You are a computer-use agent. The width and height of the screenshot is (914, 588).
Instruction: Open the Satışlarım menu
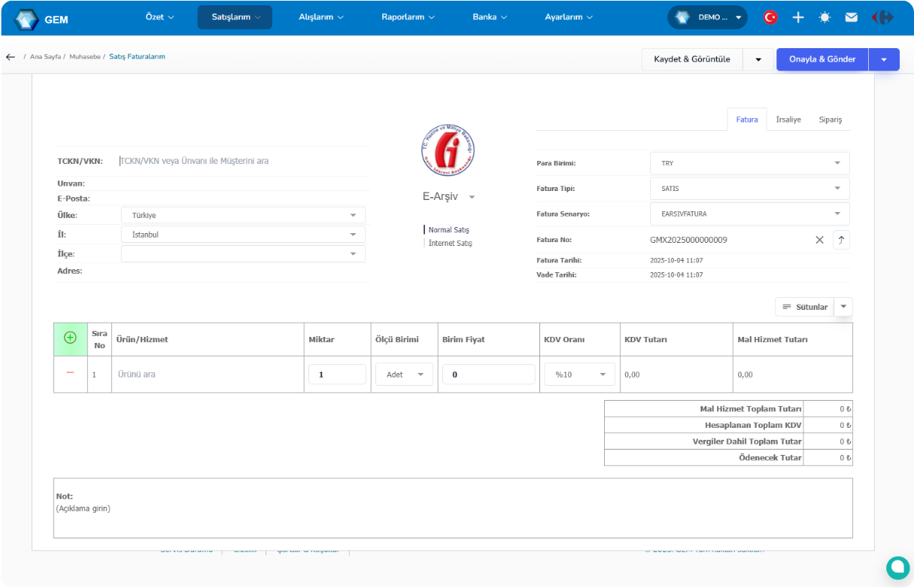[x=235, y=17]
